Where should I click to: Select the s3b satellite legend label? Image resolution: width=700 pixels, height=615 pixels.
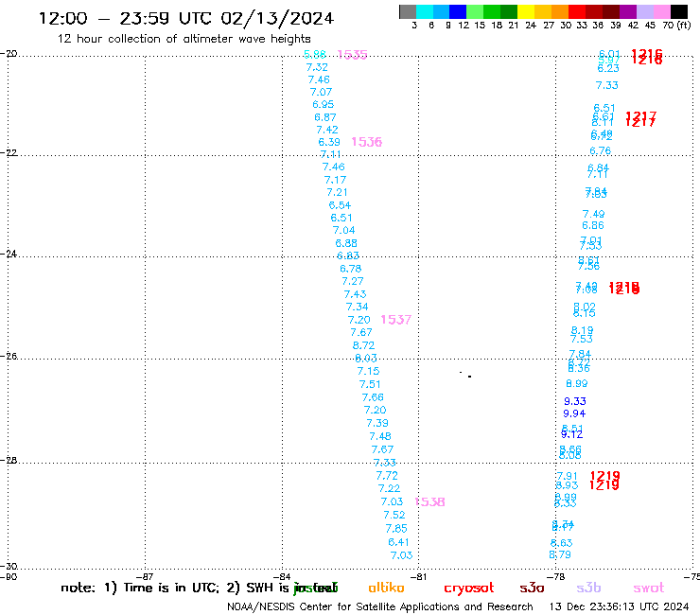(x=588, y=588)
